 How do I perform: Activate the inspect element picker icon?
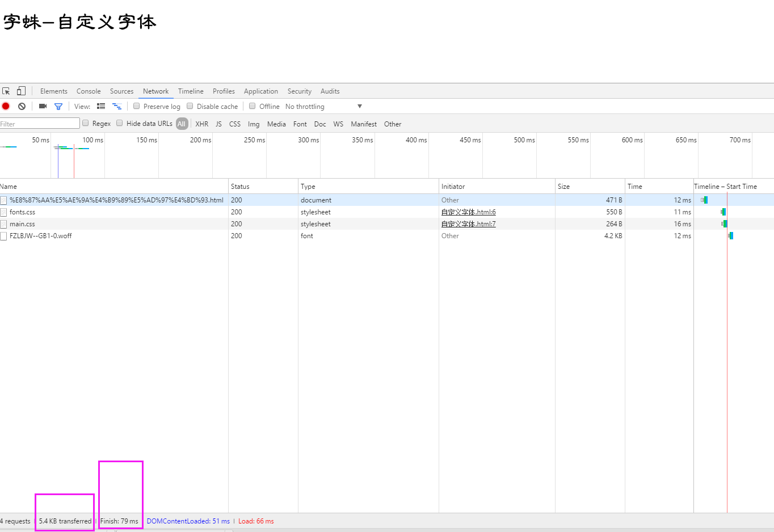coord(6,91)
